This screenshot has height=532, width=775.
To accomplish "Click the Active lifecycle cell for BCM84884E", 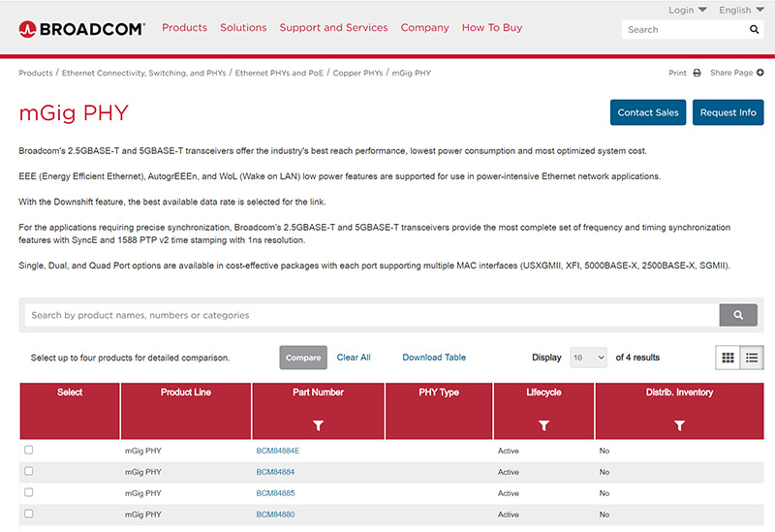I will click(508, 451).
